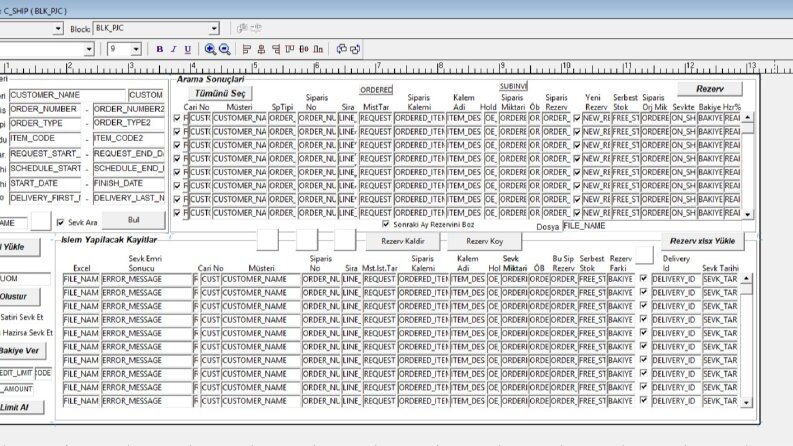Image resolution: width=793 pixels, height=446 pixels.
Task: Toggle italic formatting in the toolbar
Action: pyautogui.click(x=173, y=49)
